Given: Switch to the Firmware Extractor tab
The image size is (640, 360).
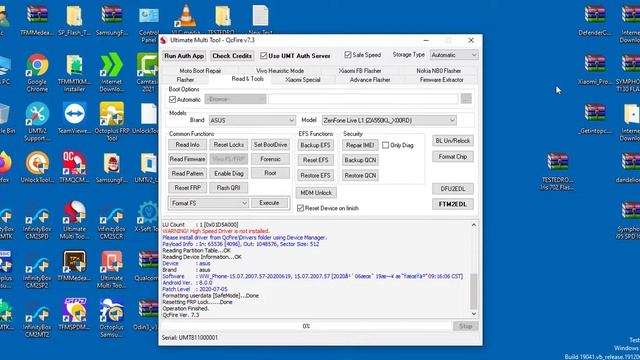Looking at the screenshot, I should [x=442, y=80].
